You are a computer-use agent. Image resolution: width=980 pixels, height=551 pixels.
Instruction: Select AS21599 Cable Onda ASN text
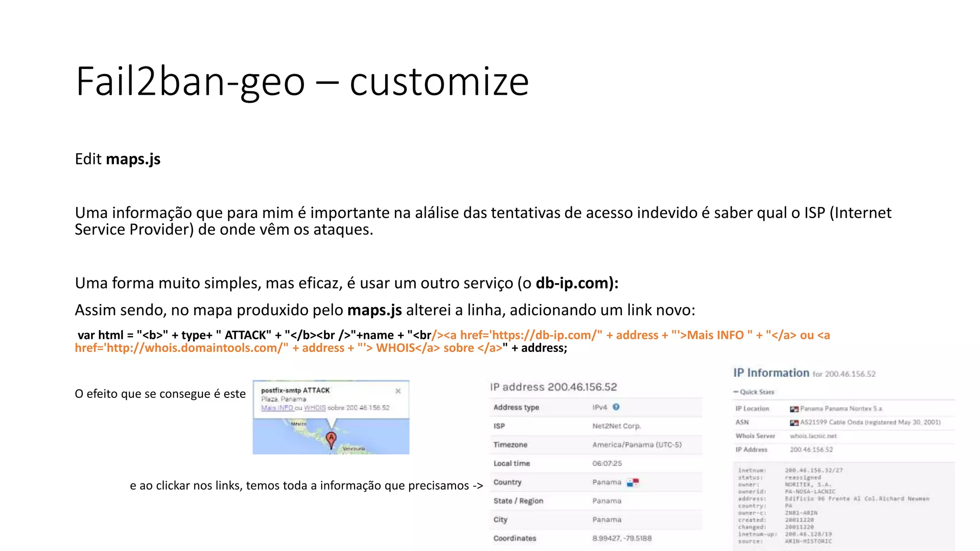click(x=870, y=423)
